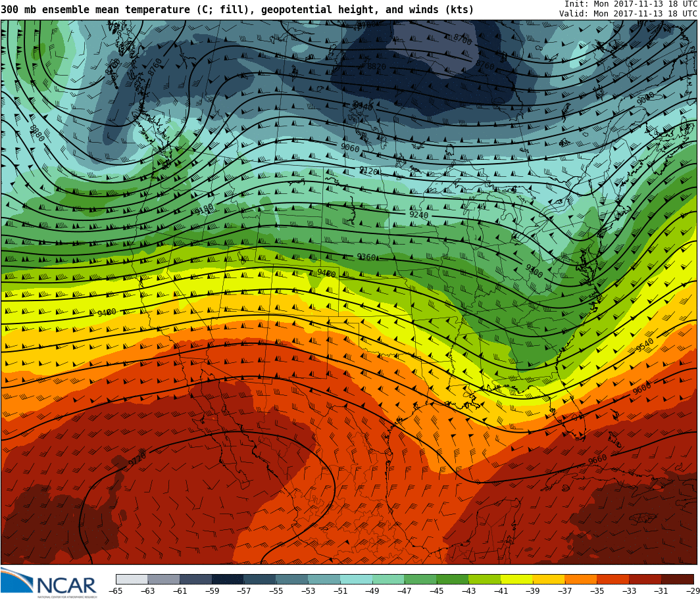Click the -29 colorbar tick label
The height and width of the screenshot is (599, 700).
click(692, 591)
